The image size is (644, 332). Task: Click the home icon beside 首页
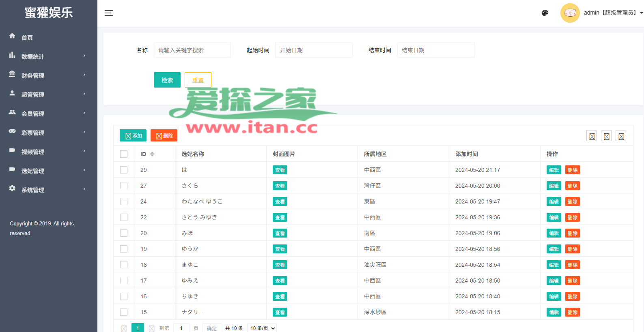(x=12, y=36)
